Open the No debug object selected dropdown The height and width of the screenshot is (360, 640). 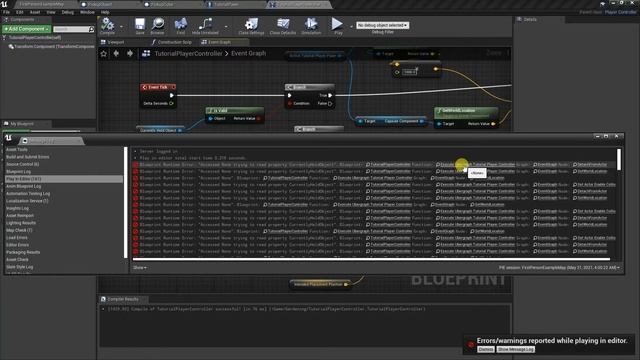click(x=382, y=25)
